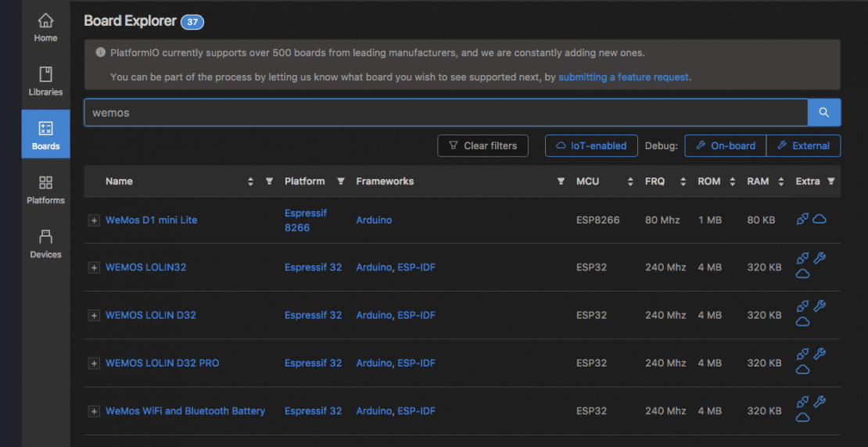Expand the WEMOS LOLIN D32 row

tap(94, 316)
